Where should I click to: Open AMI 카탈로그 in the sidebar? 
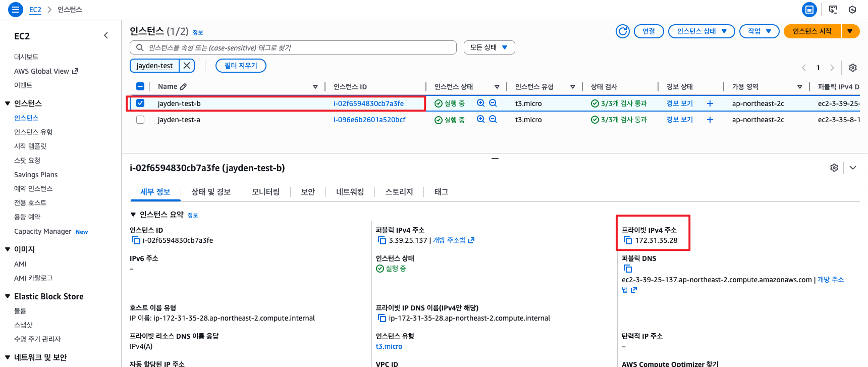[x=33, y=278]
